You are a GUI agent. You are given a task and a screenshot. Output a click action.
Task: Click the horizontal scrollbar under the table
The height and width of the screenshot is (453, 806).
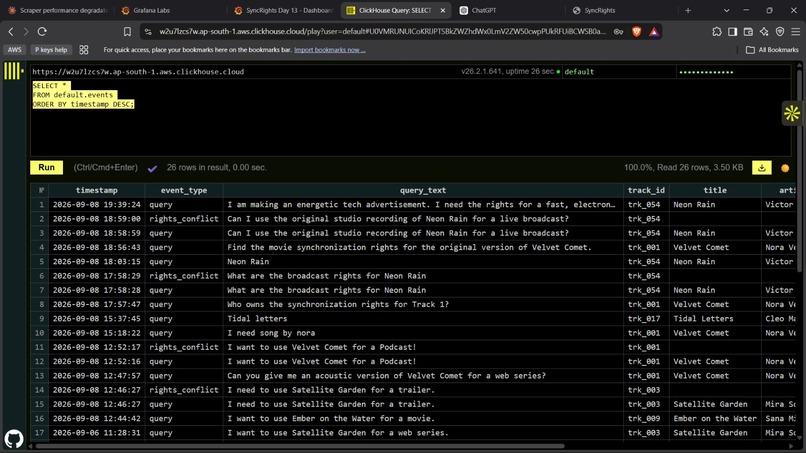(300, 446)
